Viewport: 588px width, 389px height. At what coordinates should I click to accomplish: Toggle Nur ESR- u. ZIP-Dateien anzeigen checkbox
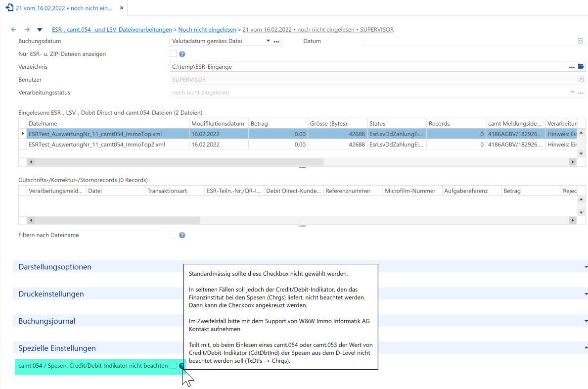pos(173,53)
